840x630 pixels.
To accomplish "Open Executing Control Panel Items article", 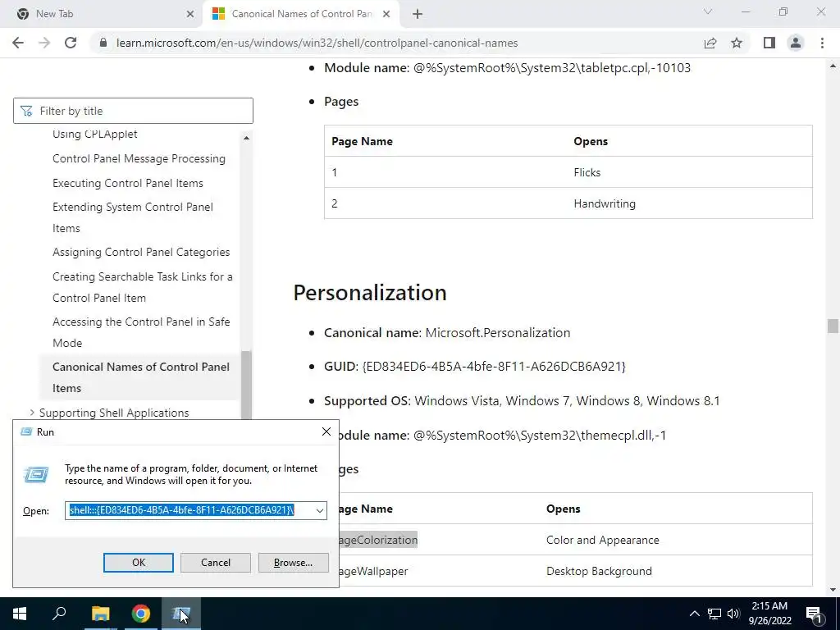I will [x=127, y=183].
